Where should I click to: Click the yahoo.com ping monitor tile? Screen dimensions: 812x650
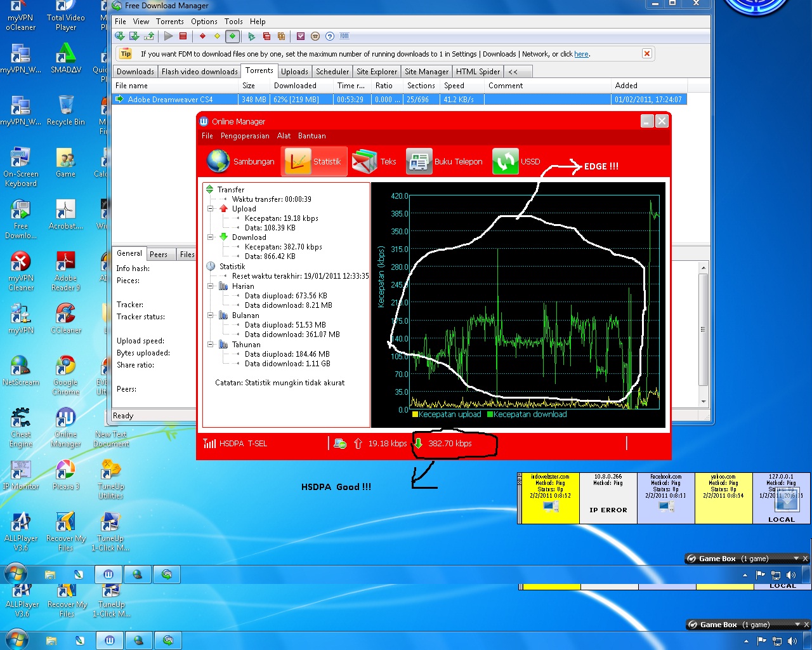(x=724, y=498)
